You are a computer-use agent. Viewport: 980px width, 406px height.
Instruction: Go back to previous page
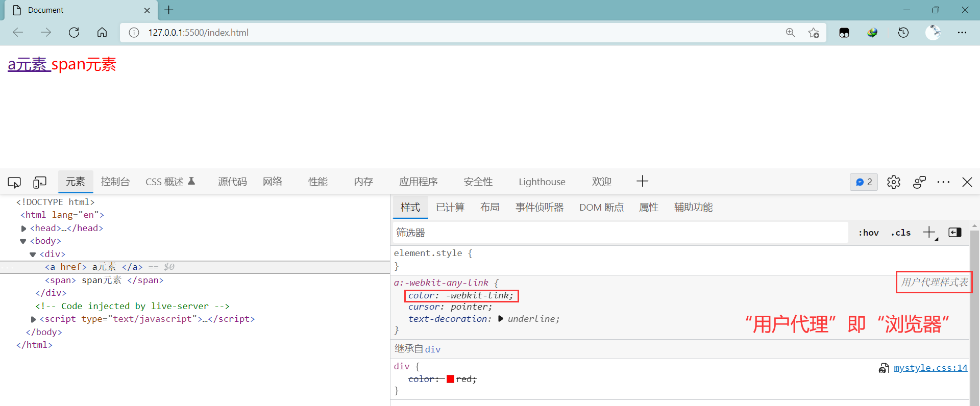tap(18, 32)
